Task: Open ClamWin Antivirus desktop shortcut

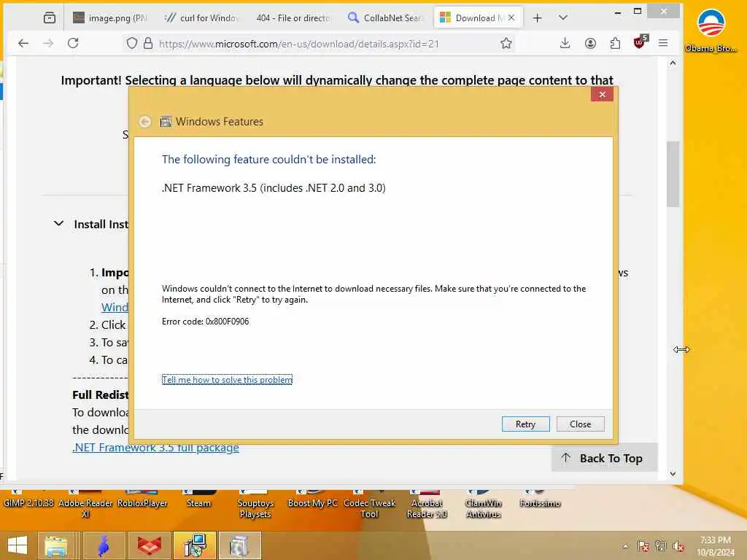Action: pos(484,505)
